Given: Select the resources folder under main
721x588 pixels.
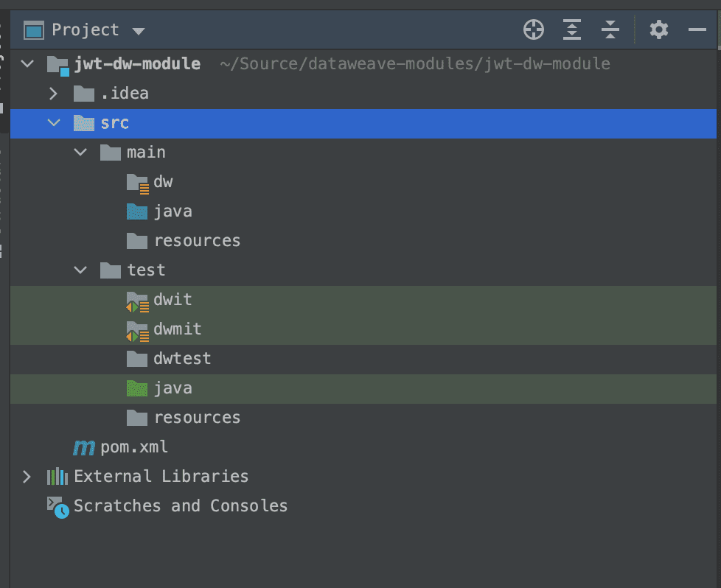Looking at the screenshot, I should pos(196,240).
